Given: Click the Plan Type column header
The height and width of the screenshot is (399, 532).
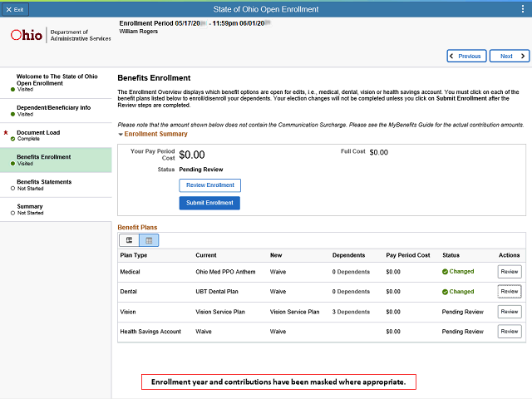Looking at the screenshot, I should (134, 255).
